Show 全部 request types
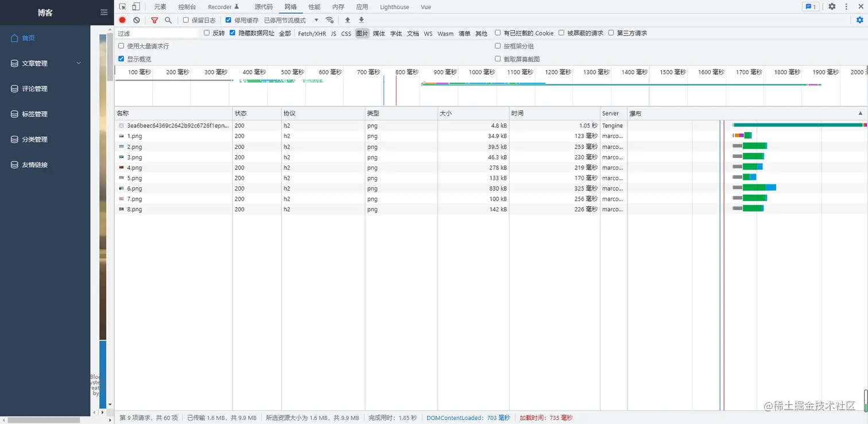The width and height of the screenshot is (868, 424). coord(285,33)
